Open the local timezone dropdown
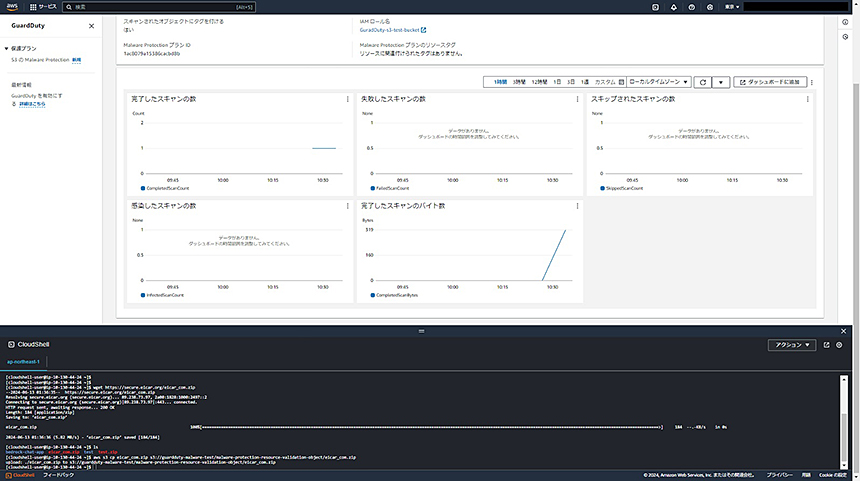The height and width of the screenshot is (481, 860). point(659,82)
